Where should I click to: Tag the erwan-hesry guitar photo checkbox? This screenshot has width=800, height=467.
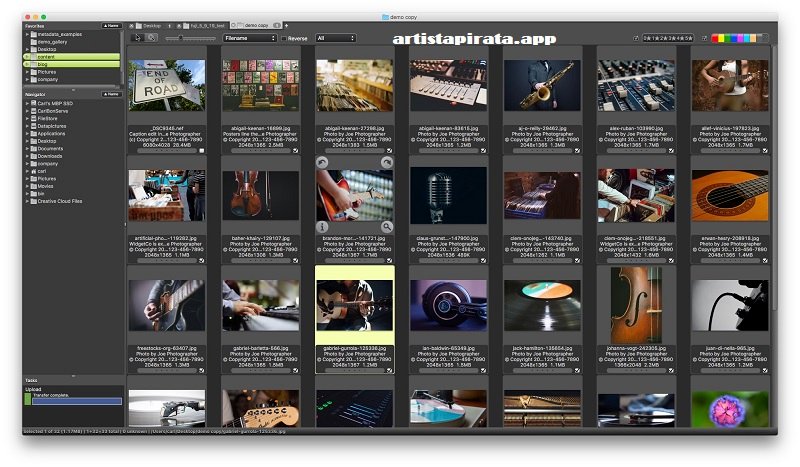[x=765, y=260]
